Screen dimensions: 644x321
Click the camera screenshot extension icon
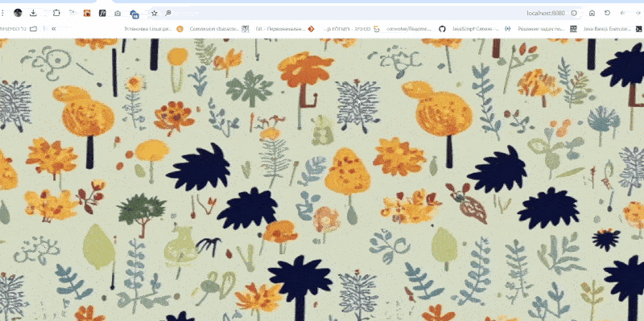[118, 13]
